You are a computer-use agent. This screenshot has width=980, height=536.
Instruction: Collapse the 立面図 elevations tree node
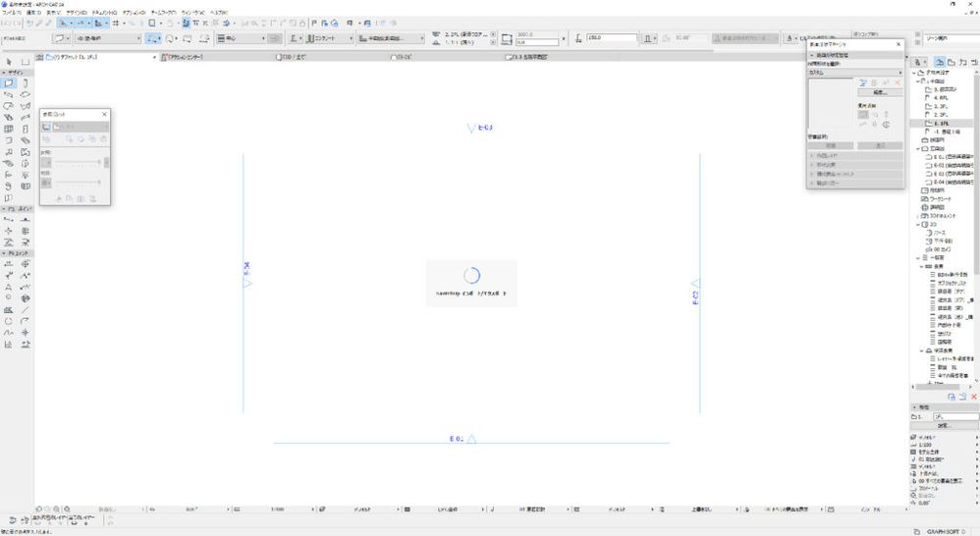[x=919, y=148]
